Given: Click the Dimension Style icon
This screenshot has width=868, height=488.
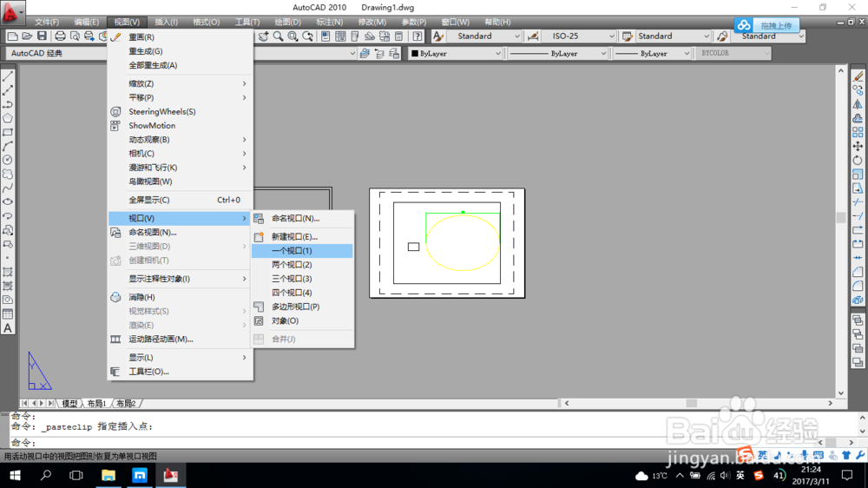Looking at the screenshot, I should 533,36.
